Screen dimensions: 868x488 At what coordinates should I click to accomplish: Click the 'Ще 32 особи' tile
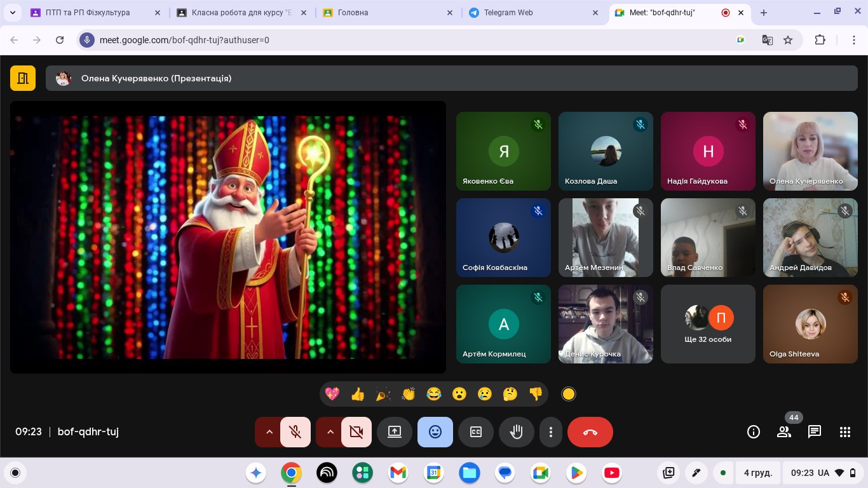pos(708,324)
